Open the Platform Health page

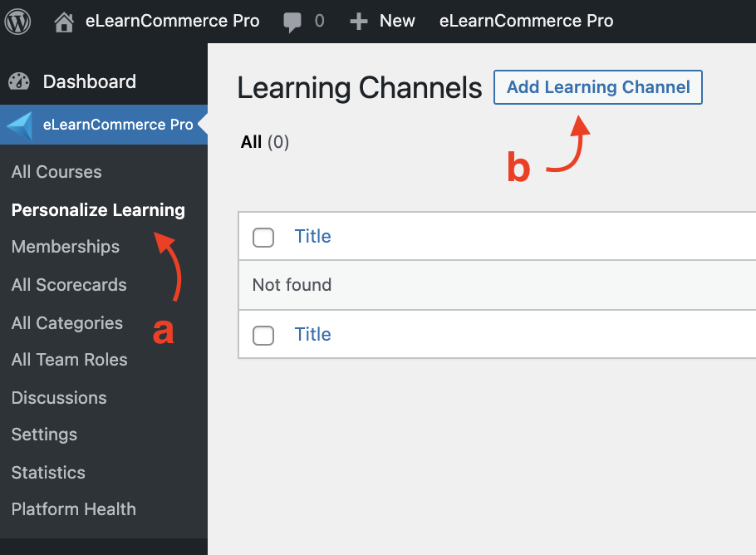click(x=73, y=509)
